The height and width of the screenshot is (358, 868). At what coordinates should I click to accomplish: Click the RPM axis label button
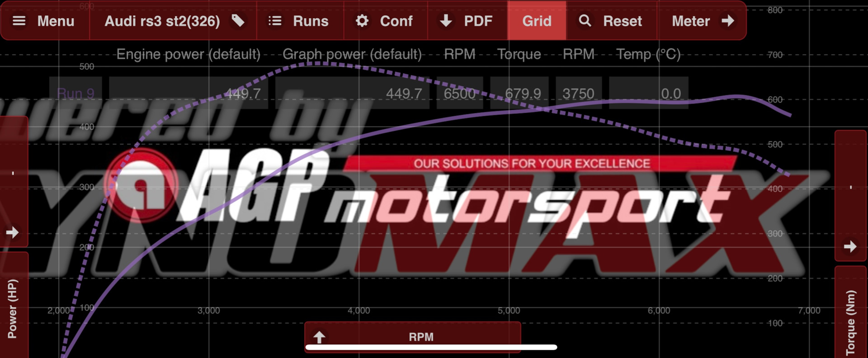413,337
